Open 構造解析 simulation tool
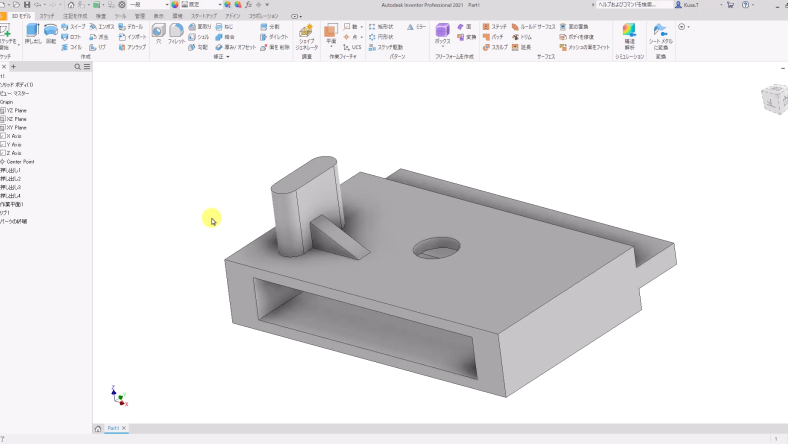 tap(629, 36)
